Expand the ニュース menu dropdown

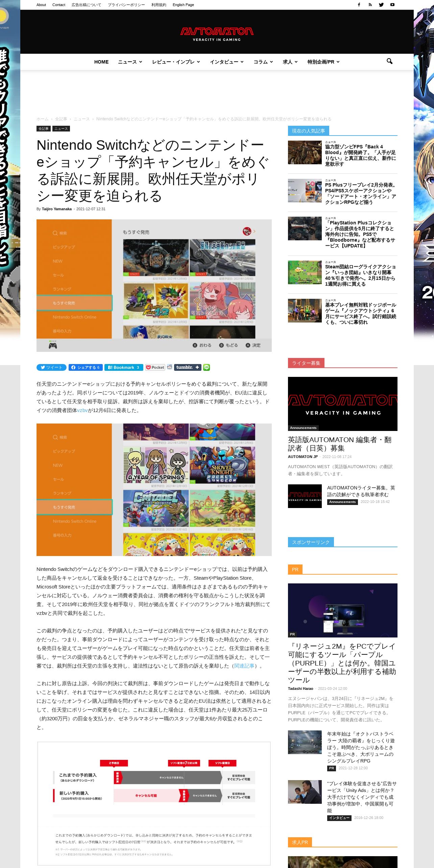click(130, 62)
